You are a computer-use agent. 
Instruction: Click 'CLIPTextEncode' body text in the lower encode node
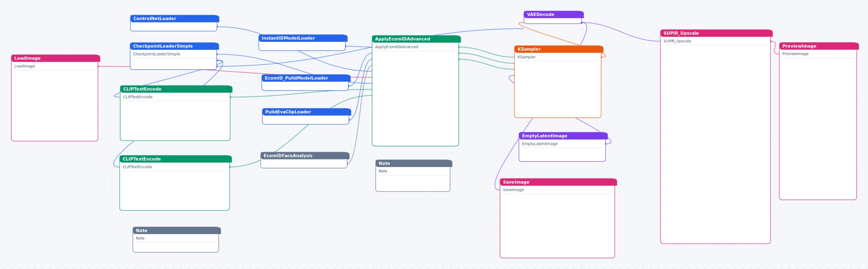(137, 167)
